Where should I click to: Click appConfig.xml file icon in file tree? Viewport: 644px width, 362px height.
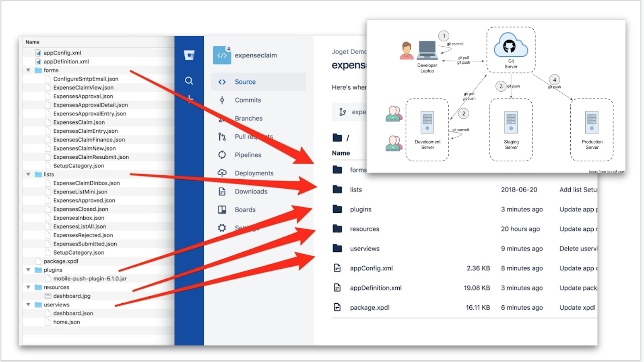pyautogui.click(x=38, y=53)
